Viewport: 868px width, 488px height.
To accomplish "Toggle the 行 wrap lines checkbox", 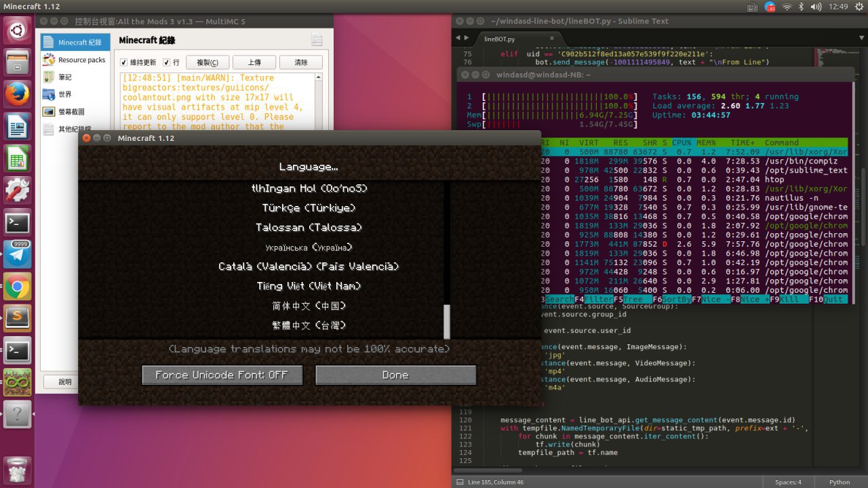I will click(166, 62).
